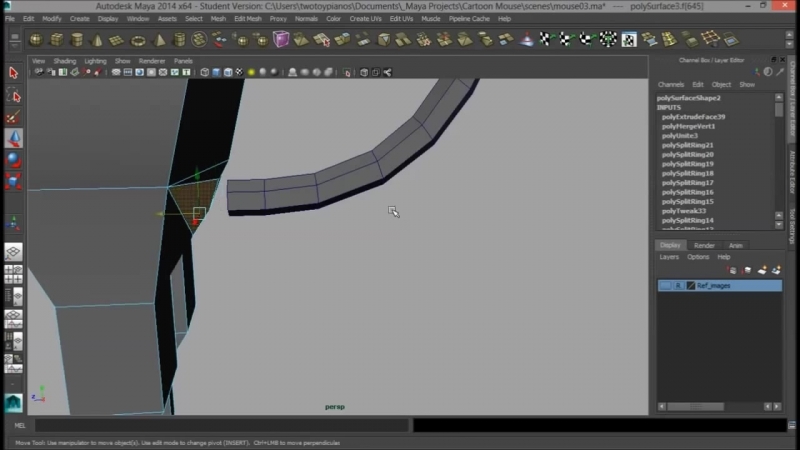
Task: Toggle smooth shade all in viewport
Action: click(216, 72)
